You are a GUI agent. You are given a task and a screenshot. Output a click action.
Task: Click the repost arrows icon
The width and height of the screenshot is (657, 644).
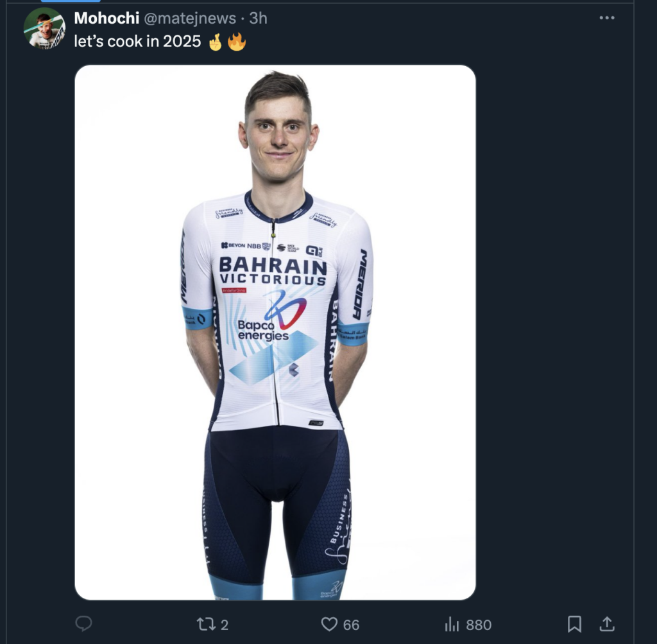point(205,624)
